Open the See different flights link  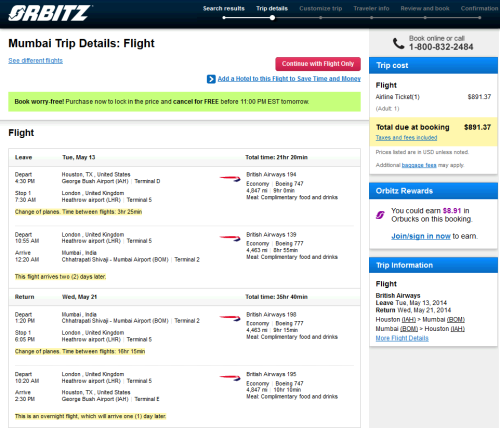tap(35, 60)
